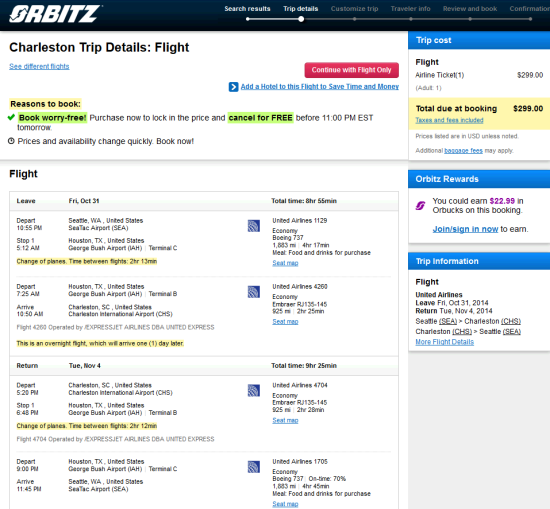Click the Orbitz logo
The image size is (550, 509).
pyautogui.click(x=55, y=14)
